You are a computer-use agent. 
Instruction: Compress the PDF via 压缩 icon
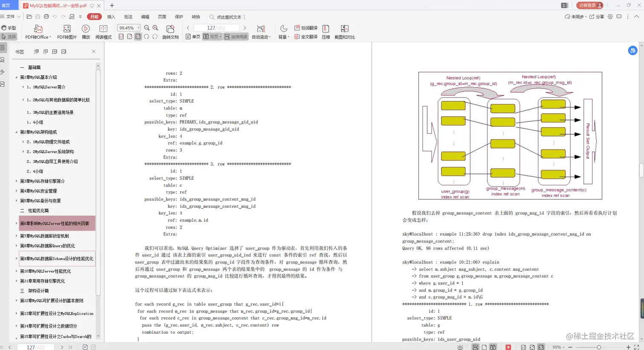coord(326,31)
